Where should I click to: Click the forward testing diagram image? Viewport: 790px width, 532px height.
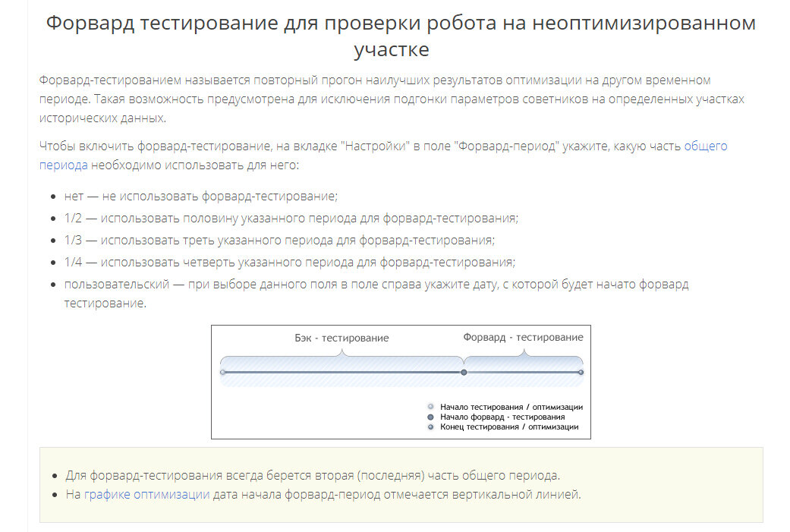[401, 382]
